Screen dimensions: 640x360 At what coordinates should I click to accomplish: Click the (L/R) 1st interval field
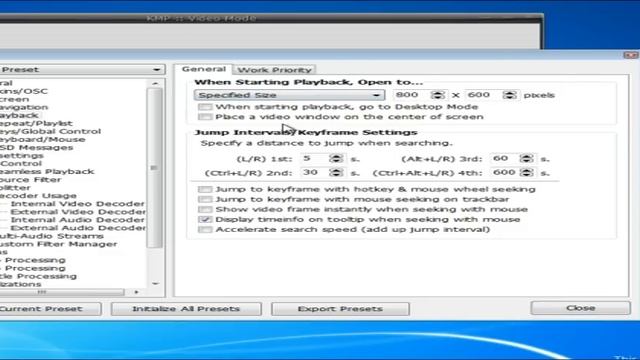(315, 158)
